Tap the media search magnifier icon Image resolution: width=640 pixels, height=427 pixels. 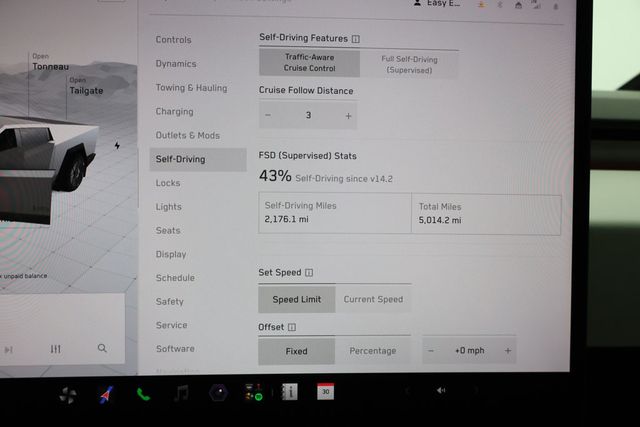102,348
